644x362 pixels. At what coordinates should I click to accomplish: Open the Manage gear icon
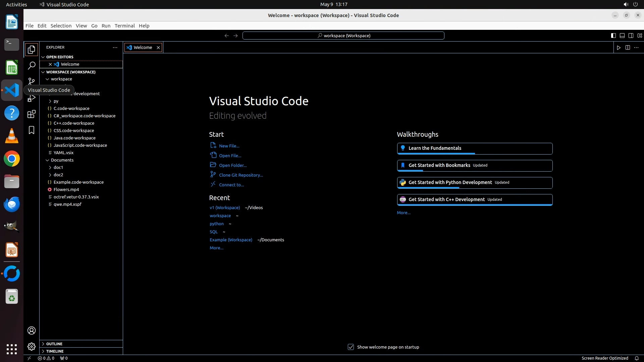(32, 346)
